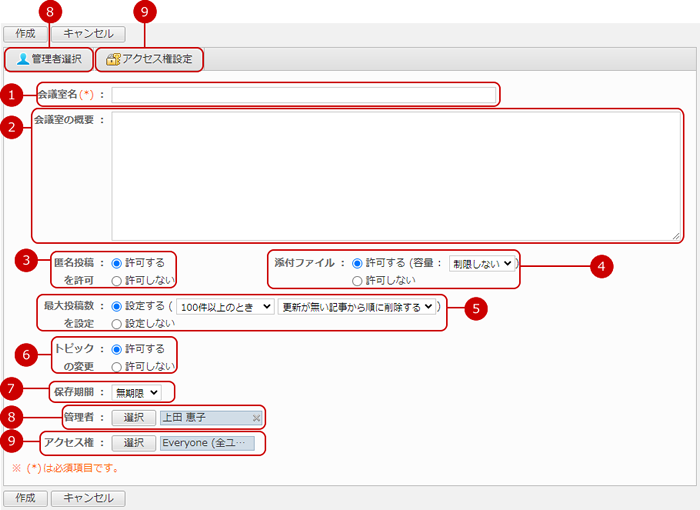This screenshot has height=510, width=700.
Task: Remove 上田 恵子 with the x icon
Action: point(256,418)
